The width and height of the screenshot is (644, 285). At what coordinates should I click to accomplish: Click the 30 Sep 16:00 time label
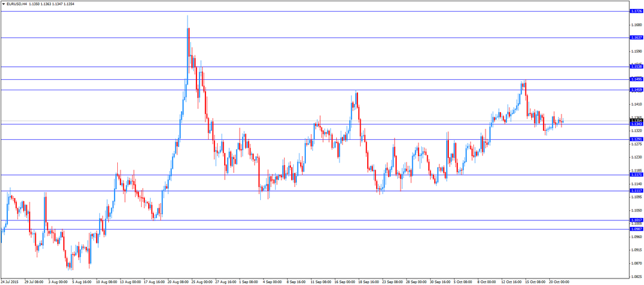coord(440,282)
